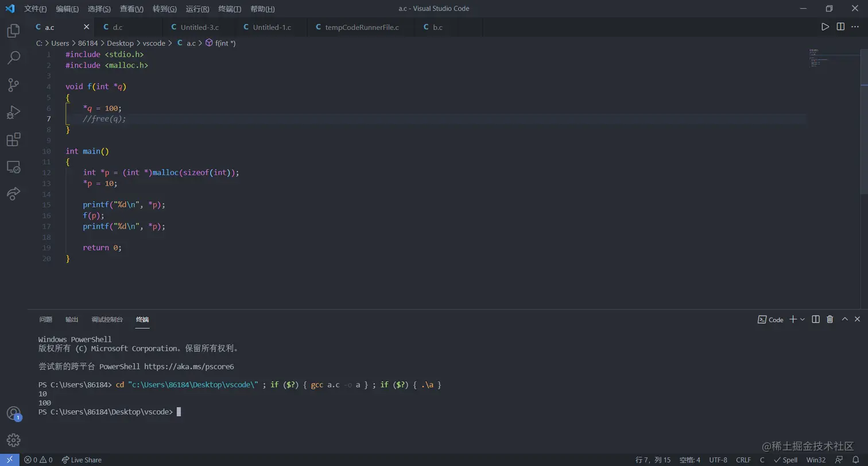Open the Search view in activity bar
This screenshot has height=466, width=868.
point(13,57)
